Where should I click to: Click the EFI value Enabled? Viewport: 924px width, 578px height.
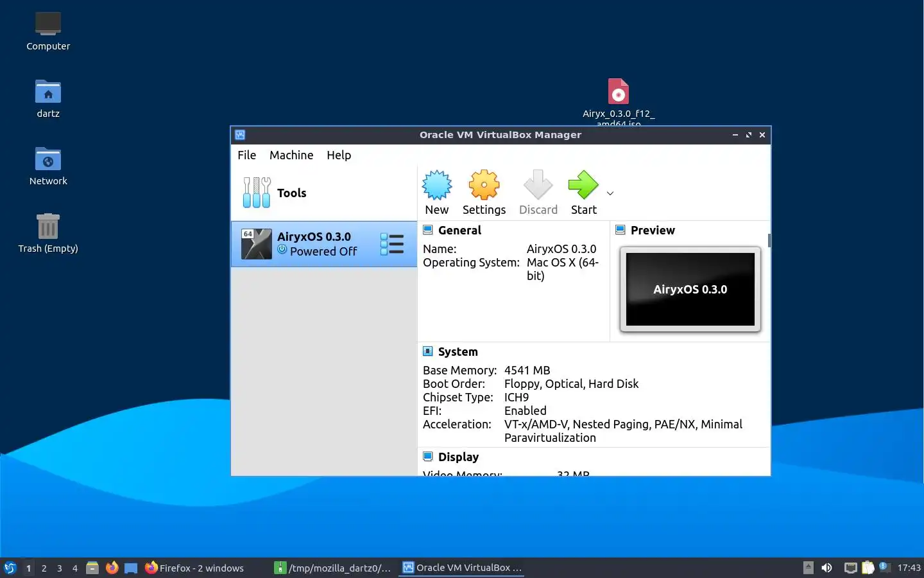coord(526,410)
